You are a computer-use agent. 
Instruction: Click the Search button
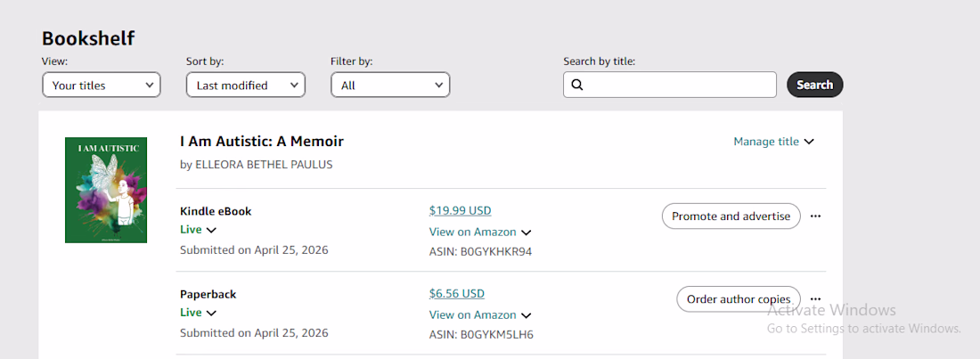(x=815, y=85)
